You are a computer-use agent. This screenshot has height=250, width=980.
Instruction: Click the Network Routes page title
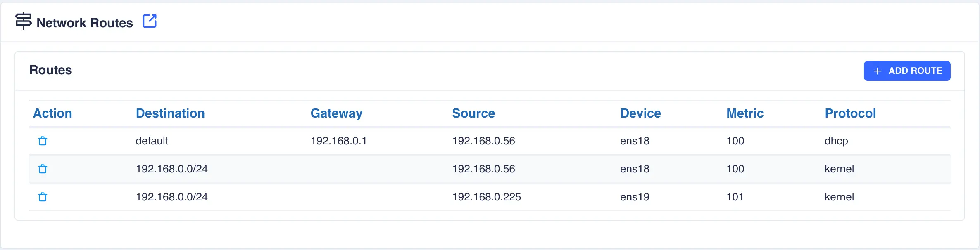click(85, 23)
